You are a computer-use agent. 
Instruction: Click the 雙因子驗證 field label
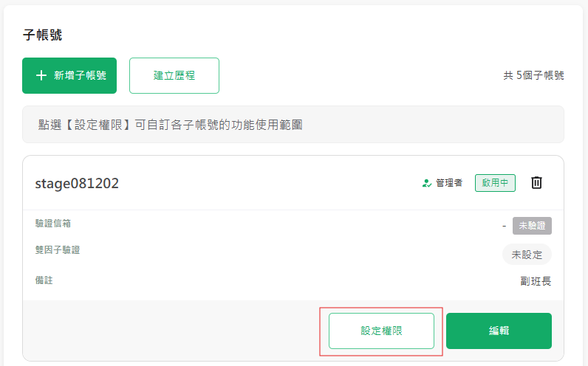[58, 250]
